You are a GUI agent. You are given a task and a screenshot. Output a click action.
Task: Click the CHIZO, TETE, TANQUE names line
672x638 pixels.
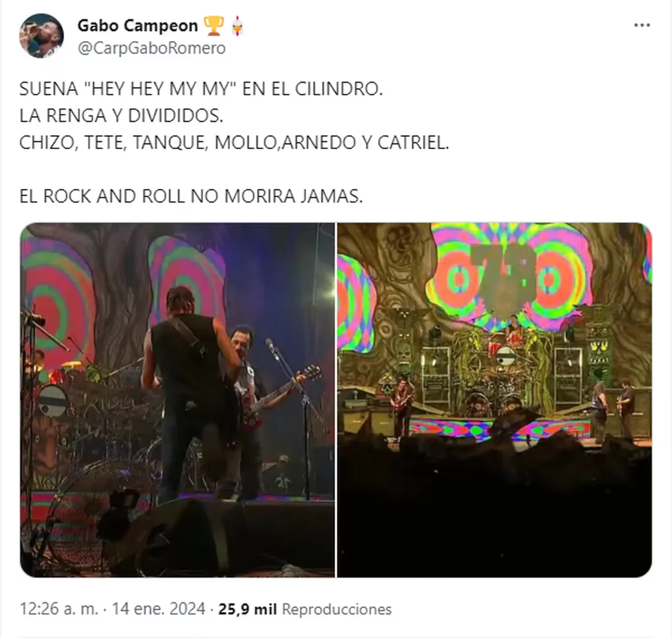234,142
